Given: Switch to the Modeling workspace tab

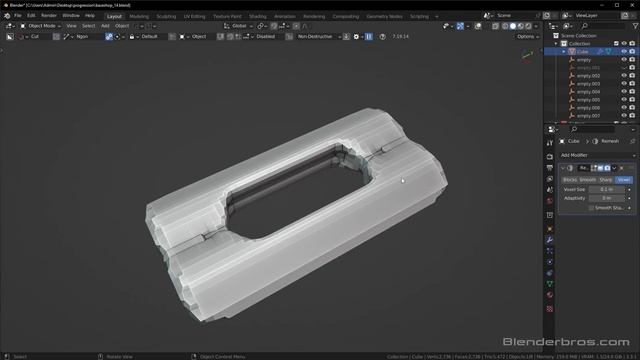Looking at the screenshot, I should (x=139, y=16).
